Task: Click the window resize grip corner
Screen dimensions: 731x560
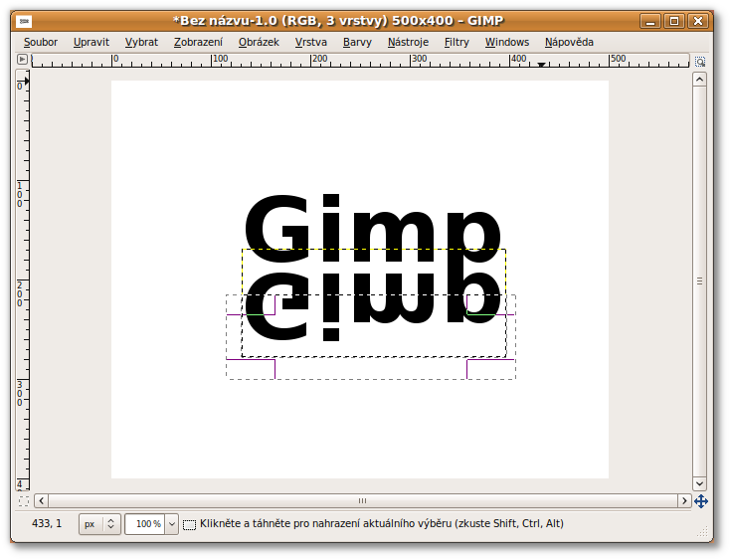Action: point(701,532)
